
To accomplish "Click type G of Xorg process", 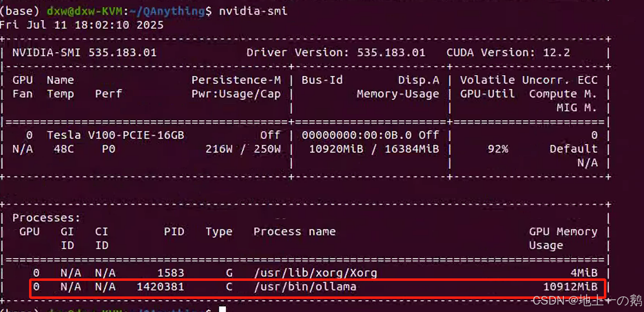I will pos(229,273).
